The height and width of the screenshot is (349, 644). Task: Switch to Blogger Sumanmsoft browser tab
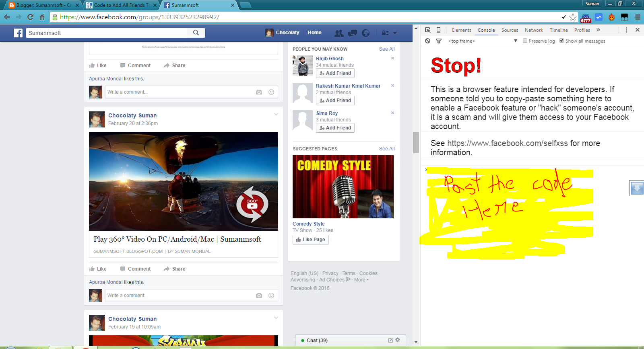click(43, 5)
